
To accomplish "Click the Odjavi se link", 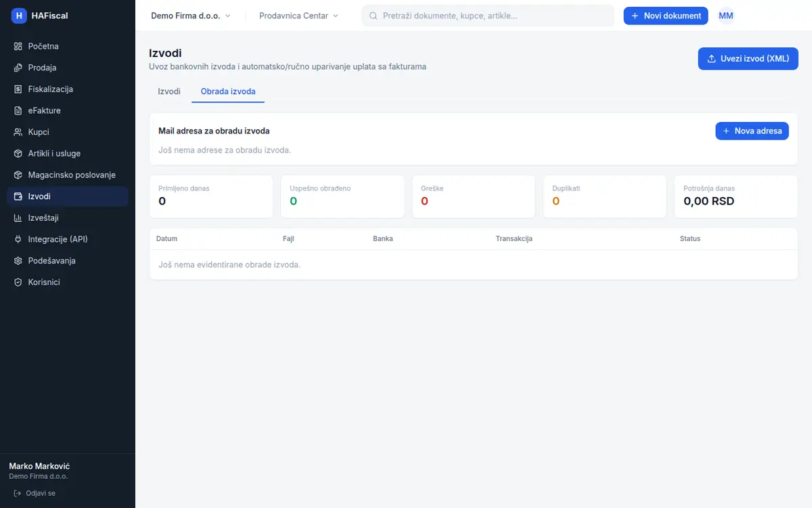I will [35, 493].
